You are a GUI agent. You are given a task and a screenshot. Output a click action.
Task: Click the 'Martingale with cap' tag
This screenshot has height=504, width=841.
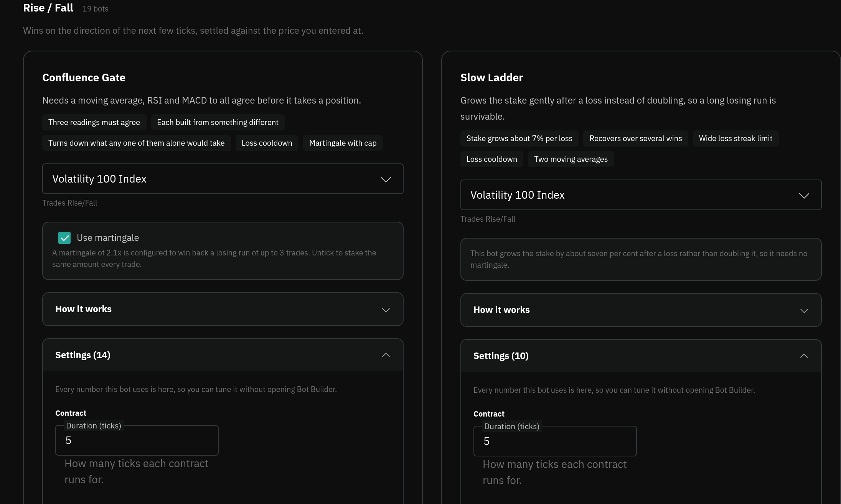click(343, 143)
